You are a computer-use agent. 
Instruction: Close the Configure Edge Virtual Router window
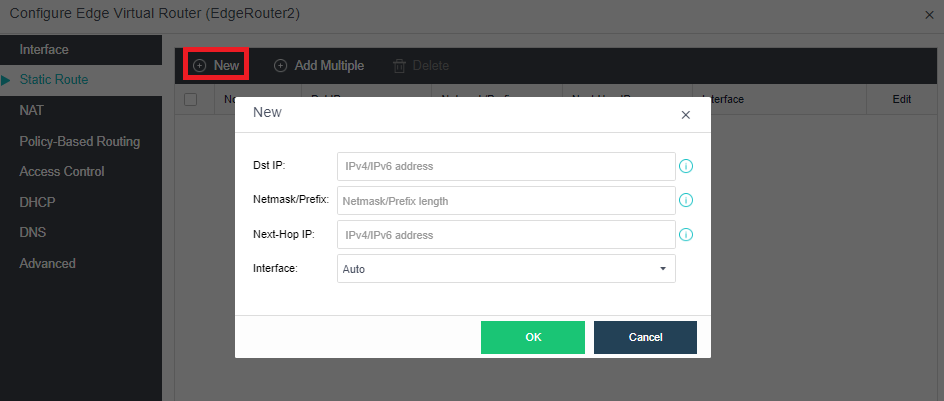click(930, 15)
